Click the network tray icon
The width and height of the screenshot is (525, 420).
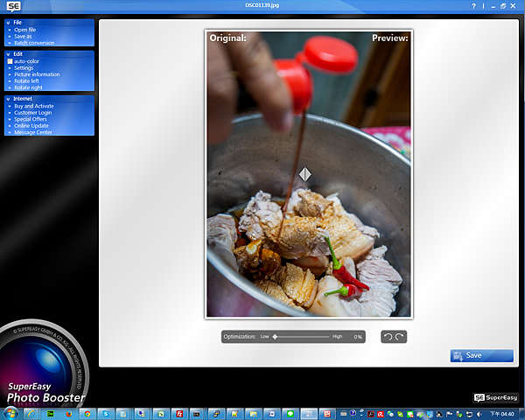[x=469, y=414]
